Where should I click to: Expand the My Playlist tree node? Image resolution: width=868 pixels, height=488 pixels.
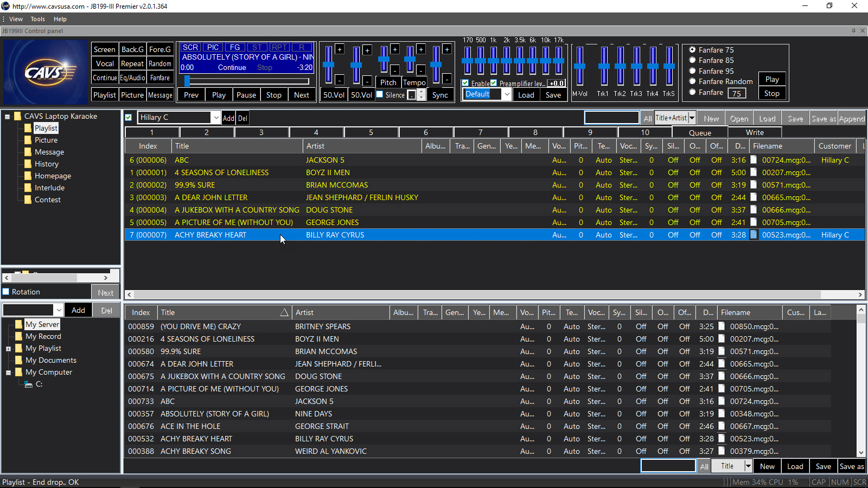pos(9,349)
